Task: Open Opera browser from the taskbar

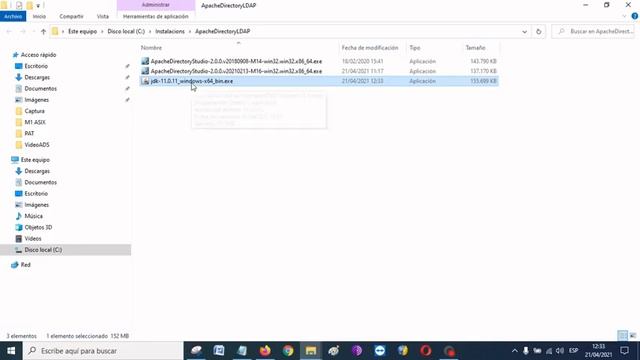Action: click(x=426, y=351)
